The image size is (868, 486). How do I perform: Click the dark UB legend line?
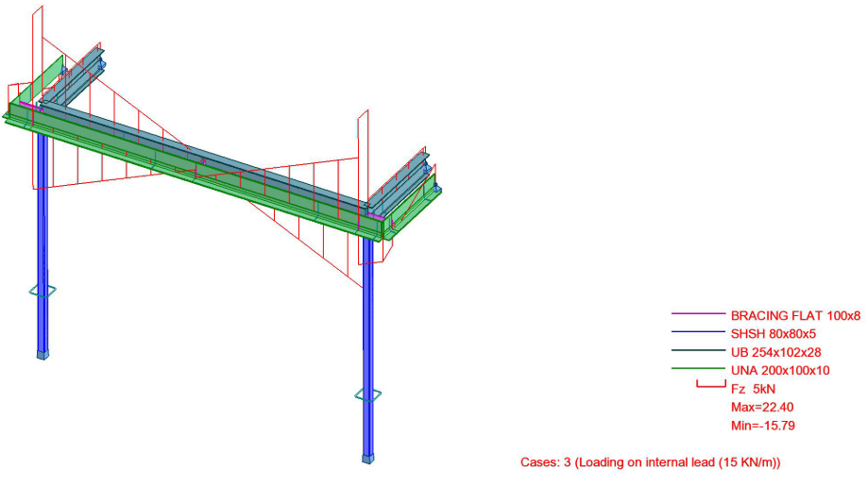698,350
